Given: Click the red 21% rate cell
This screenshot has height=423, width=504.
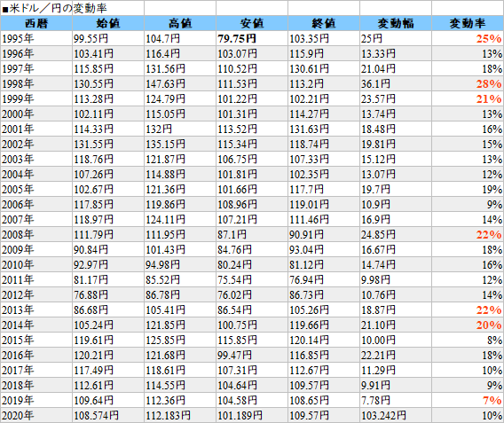Looking at the screenshot, I should coord(489,99).
